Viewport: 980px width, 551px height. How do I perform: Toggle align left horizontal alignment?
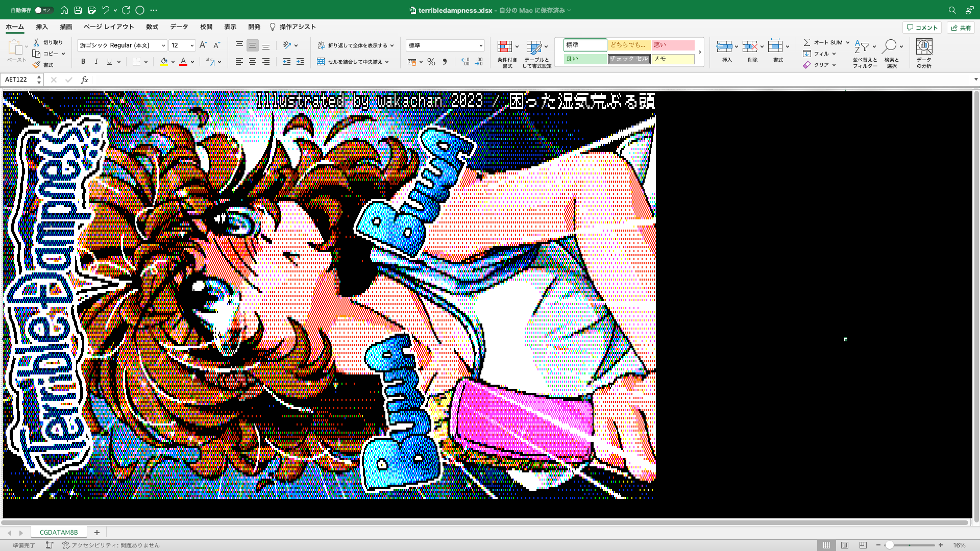pyautogui.click(x=239, y=62)
